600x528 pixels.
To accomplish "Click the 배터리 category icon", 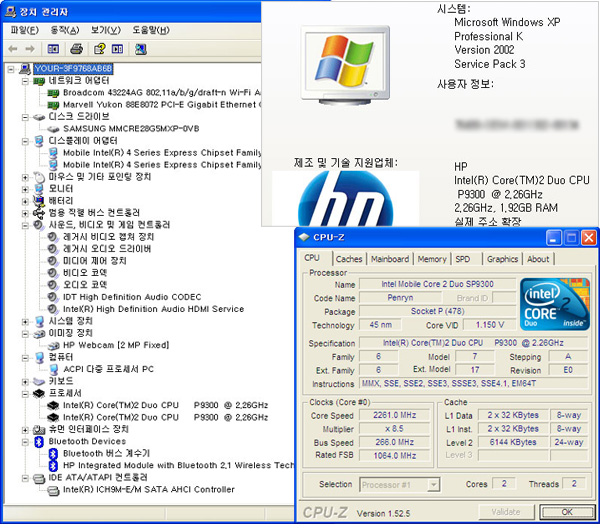I will click(39, 200).
